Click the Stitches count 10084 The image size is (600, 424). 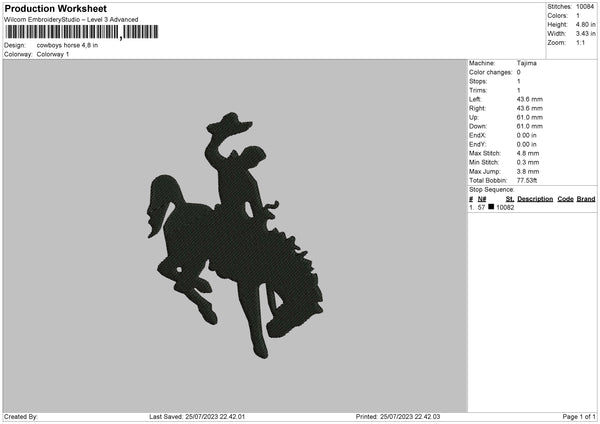coord(585,7)
